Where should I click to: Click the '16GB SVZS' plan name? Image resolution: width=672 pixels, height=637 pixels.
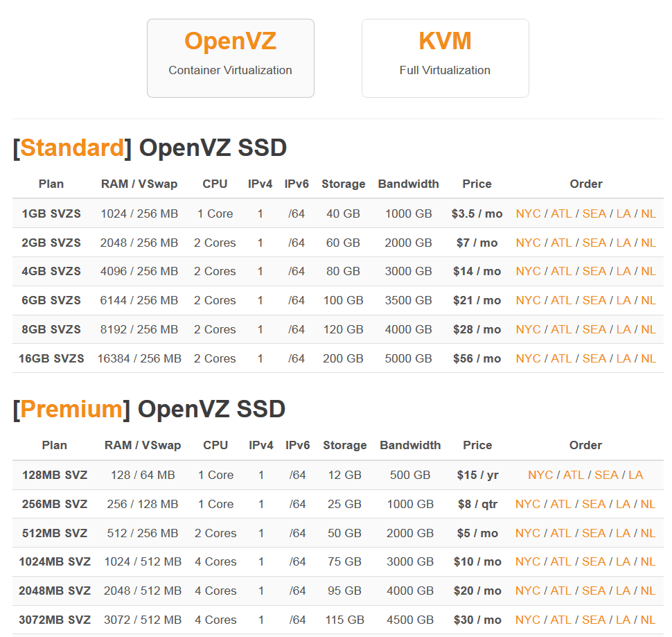click(51, 358)
